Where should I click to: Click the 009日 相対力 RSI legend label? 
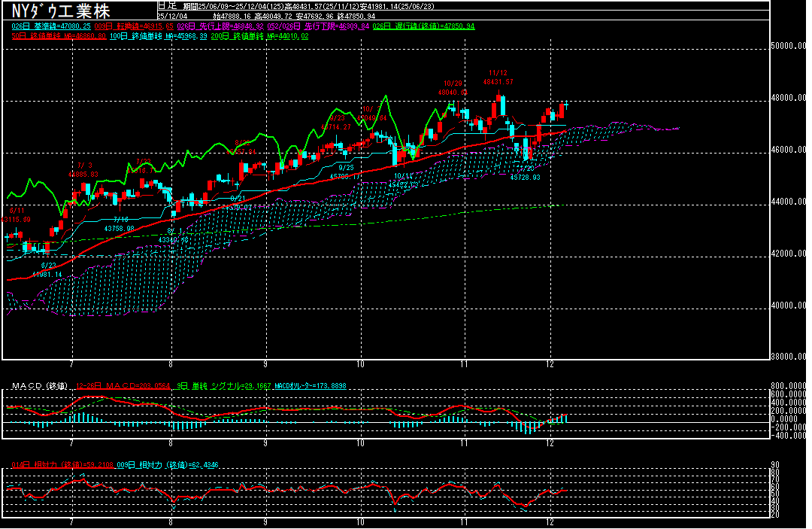165,464
